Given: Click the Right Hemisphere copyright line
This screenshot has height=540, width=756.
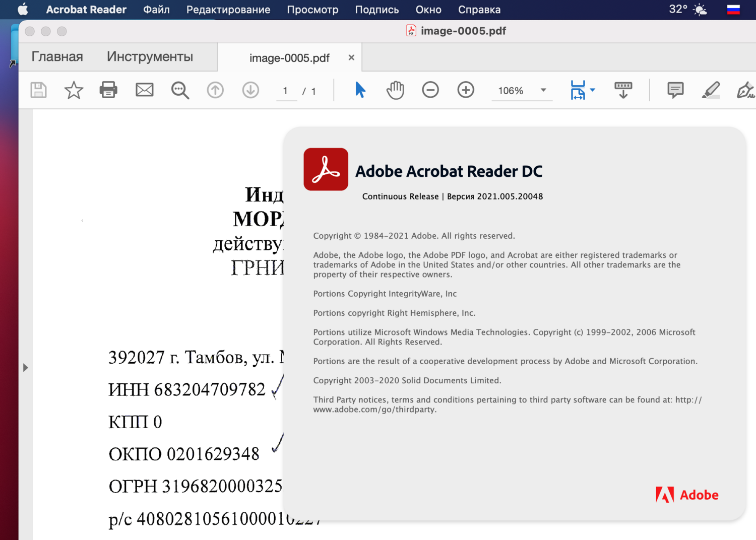Looking at the screenshot, I should point(394,313).
